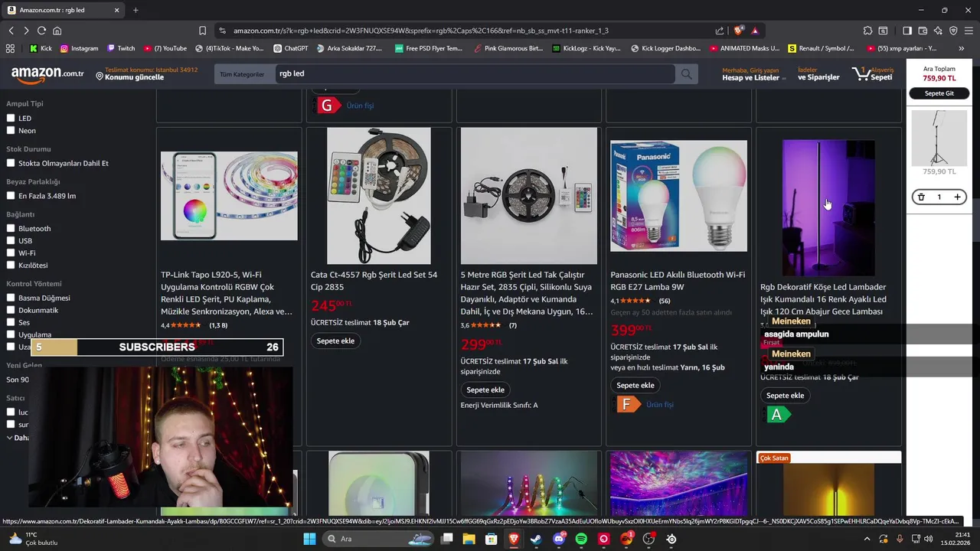Open the Kick bookmark

pos(41,48)
